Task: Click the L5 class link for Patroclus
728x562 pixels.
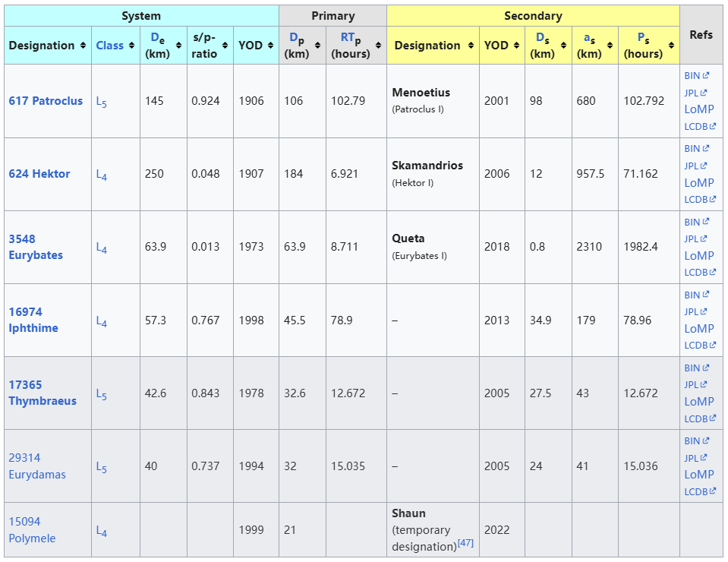Action: 102,102
